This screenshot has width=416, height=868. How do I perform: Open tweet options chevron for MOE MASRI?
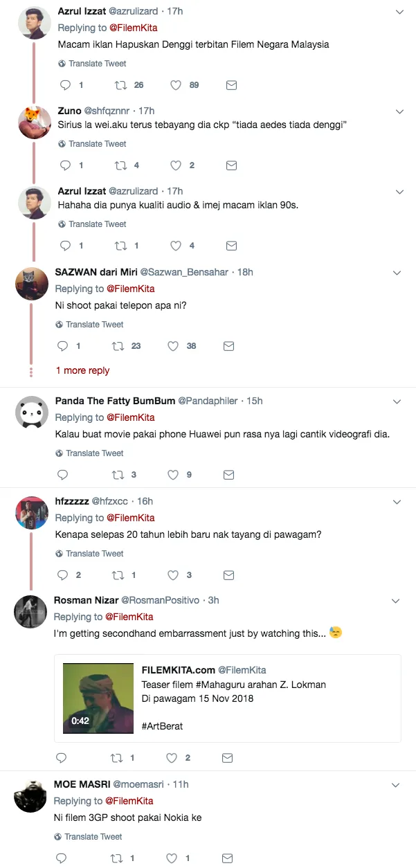pos(396,785)
